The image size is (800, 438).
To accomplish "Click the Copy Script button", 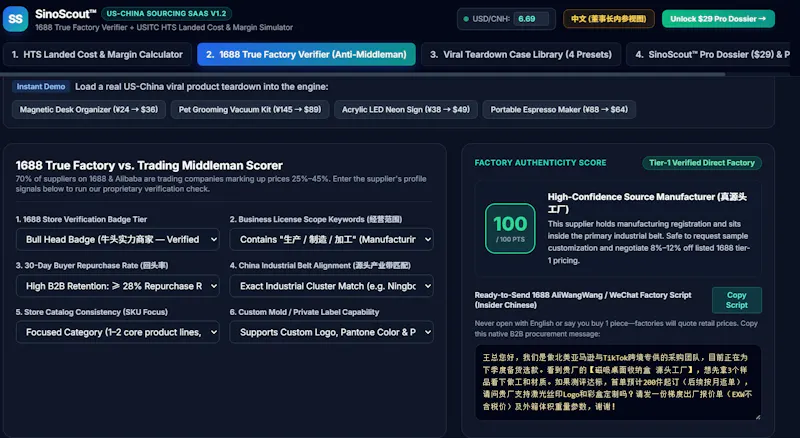I will click(x=737, y=300).
